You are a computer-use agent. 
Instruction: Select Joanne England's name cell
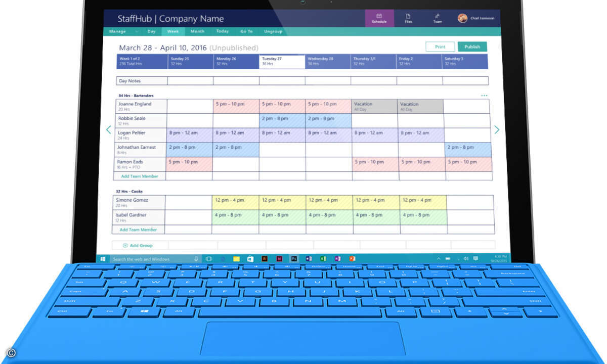click(141, 106)
